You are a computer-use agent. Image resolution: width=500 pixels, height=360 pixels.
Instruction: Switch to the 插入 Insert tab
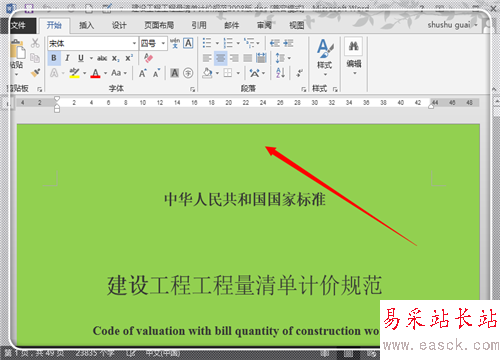click(x=86, y=25)
